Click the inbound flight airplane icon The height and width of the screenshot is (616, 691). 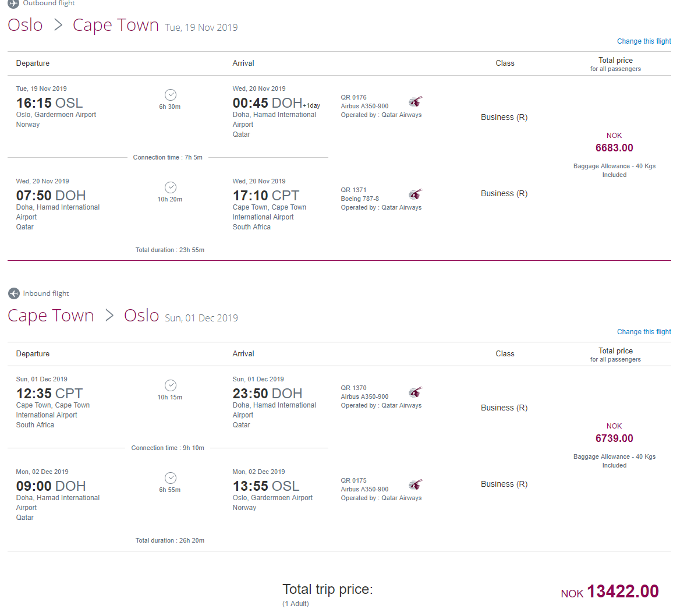[13, 293]
